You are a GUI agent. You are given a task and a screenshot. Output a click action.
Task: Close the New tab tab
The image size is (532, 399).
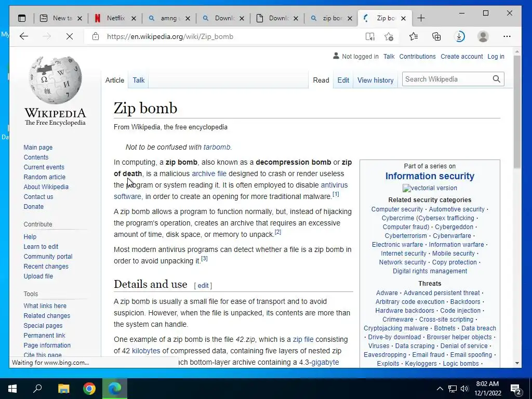click(x=79, y=18)
